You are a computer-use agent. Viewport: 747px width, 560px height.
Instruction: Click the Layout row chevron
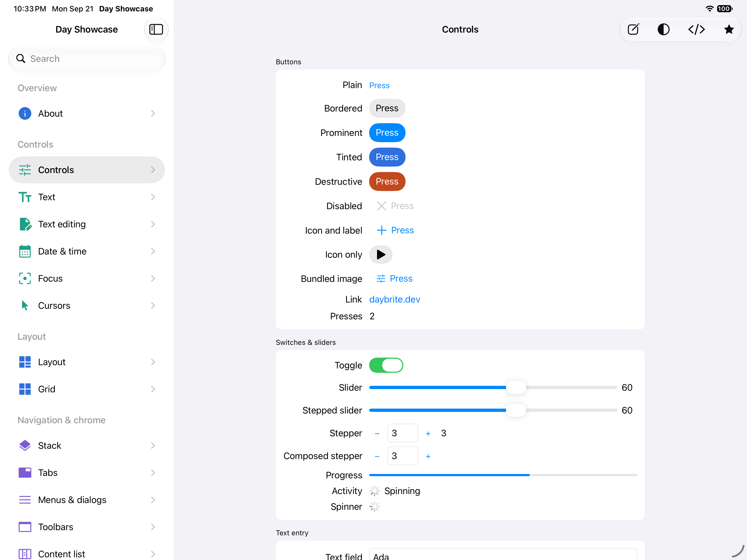coord(153,362)
